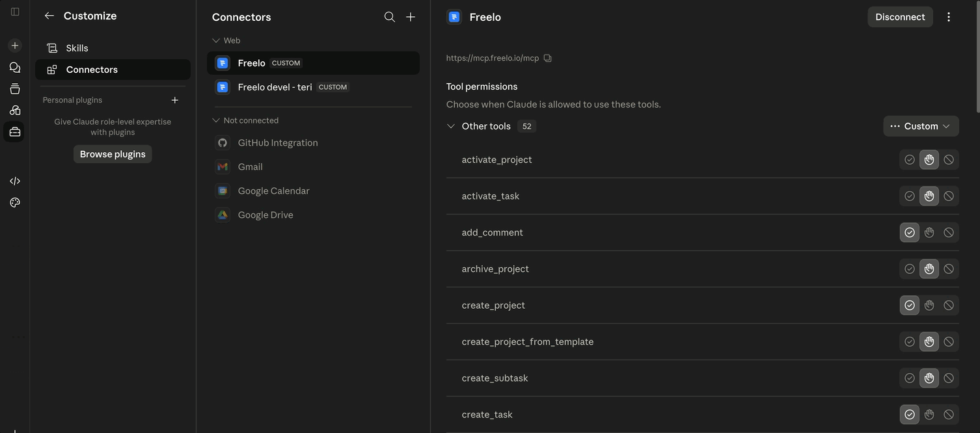Collapse the Not connected group
The image size is (980, 433).
click(x=216, y=120)
